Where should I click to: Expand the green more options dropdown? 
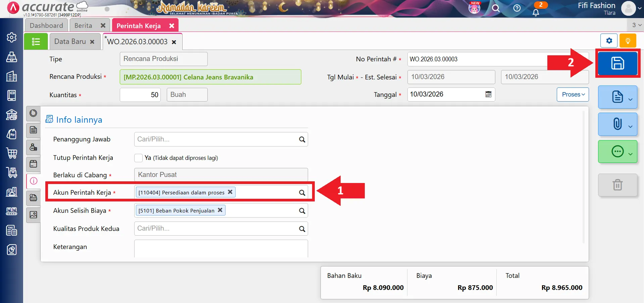(x=617, y=152)
